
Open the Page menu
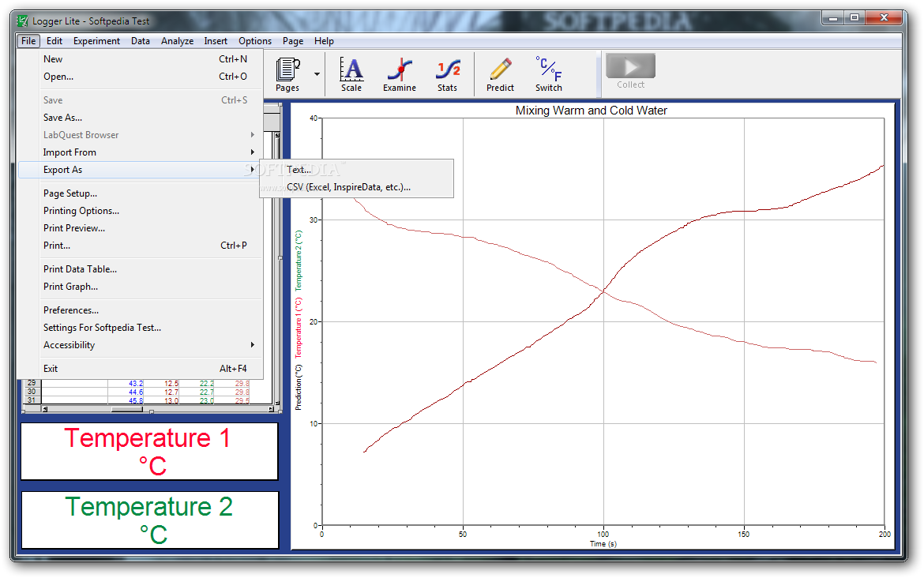tap(293, 40)
